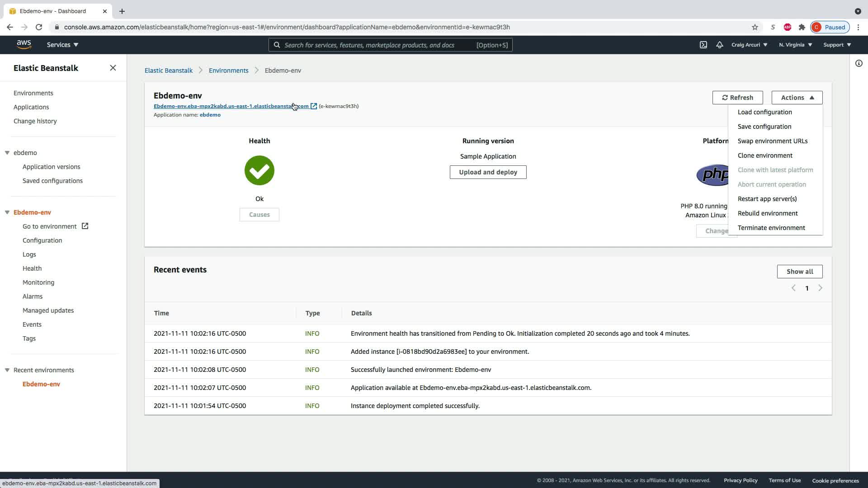The width and height of the screenshot is (868, 488).
Task: Click external link icon next to environment URL
Action: (x=314, y=106)
